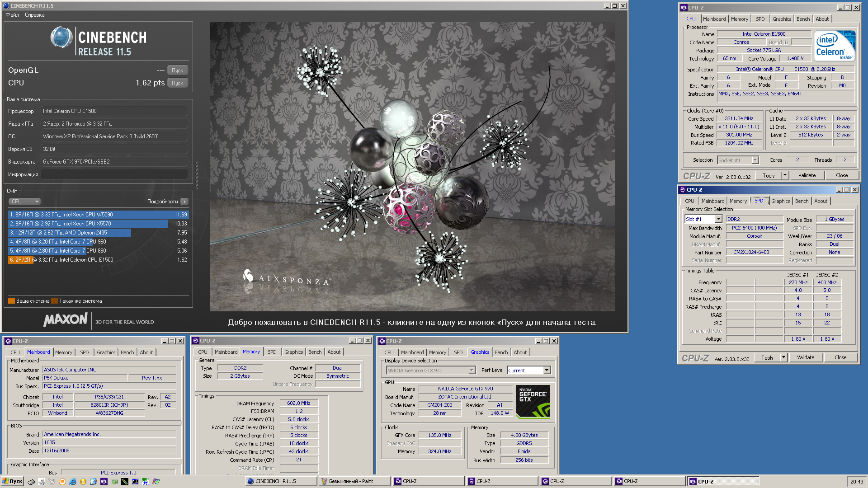Click the Core Speed 3311.04 MHz value
Screen dimensions: 868x488
point(739,119)
